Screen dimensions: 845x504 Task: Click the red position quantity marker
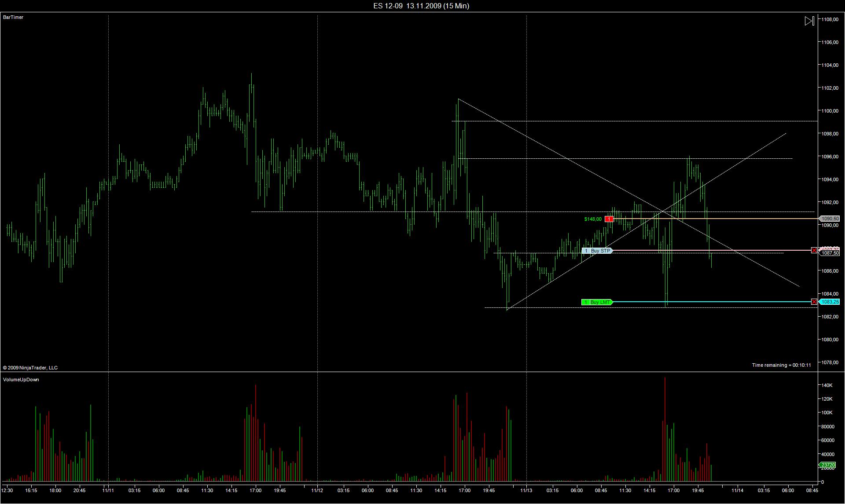click(x=609, y=219)
